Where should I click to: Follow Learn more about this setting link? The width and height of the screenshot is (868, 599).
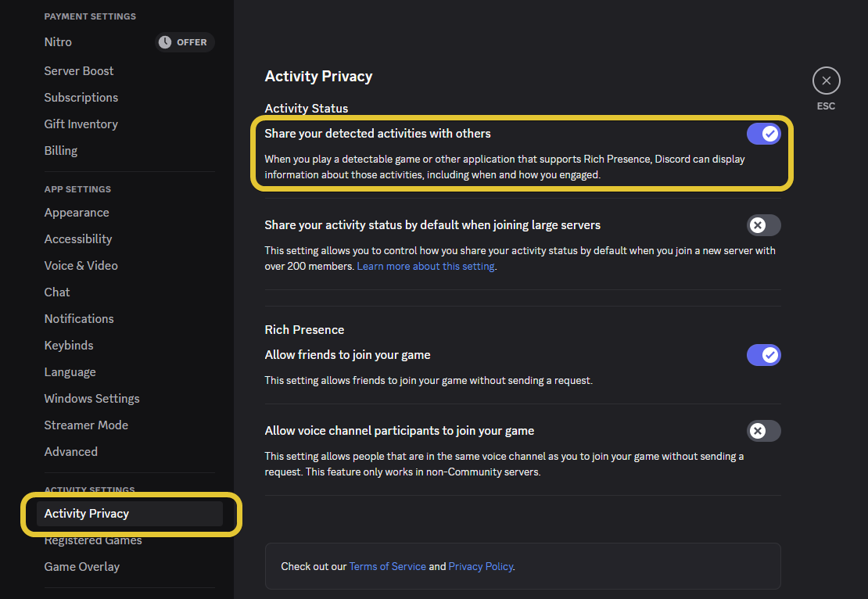pos(425,267)
